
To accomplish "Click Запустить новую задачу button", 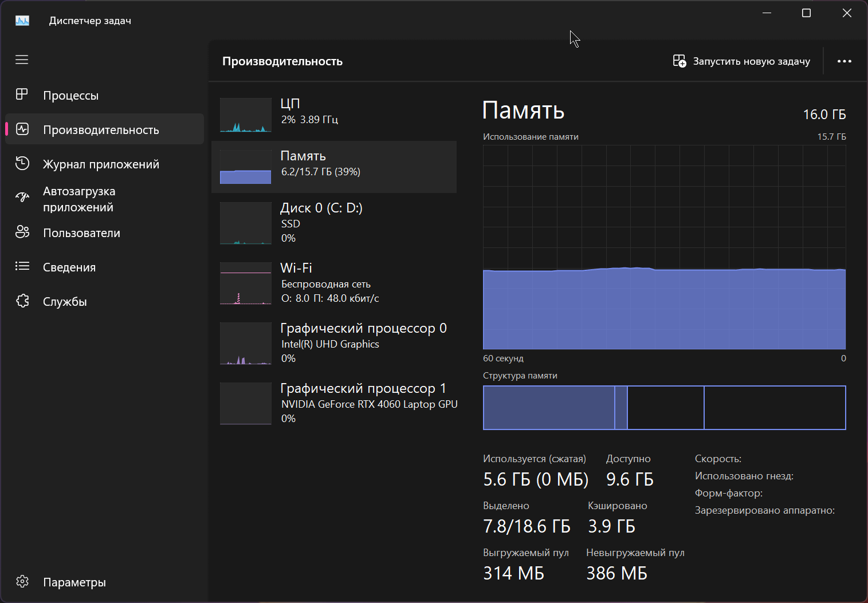I will click(x=741, y=61).
